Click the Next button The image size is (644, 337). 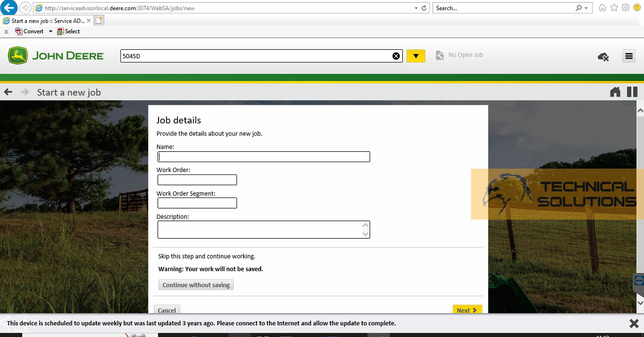[467, 310]
